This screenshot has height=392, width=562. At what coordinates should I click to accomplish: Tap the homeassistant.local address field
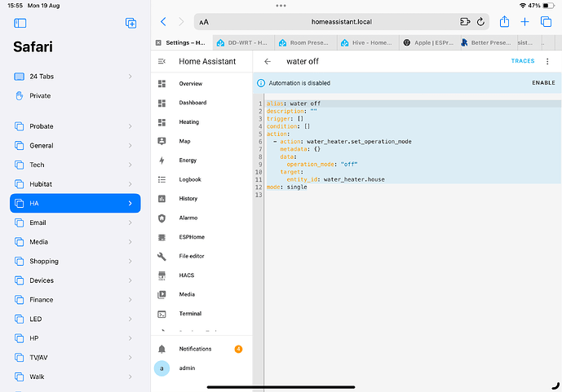tap(342, 22)
